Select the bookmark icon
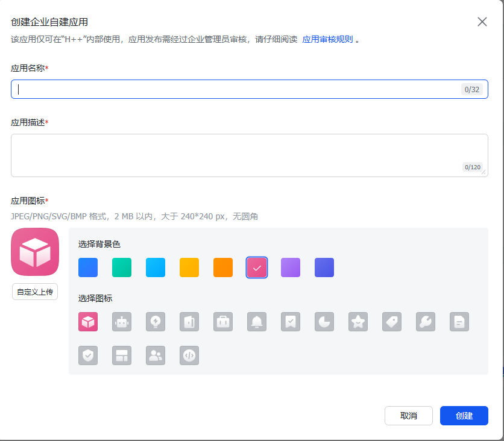 (x=291, y=322)
